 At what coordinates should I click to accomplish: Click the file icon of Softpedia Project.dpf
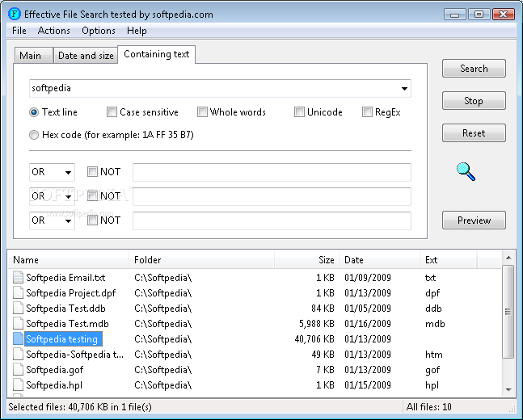(19, 292)
